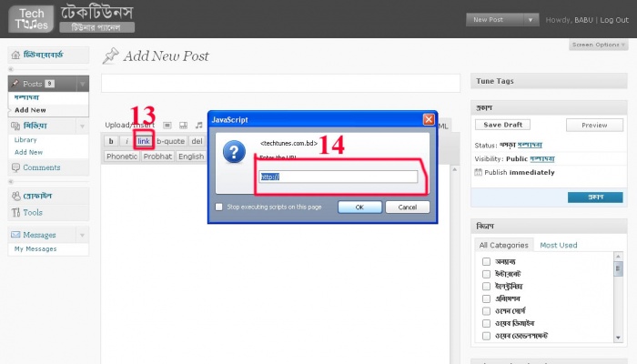Screen dimensions: 637x364
Task: Click the Profile user icon in the sidebar
Action: (x=15, y=196)
